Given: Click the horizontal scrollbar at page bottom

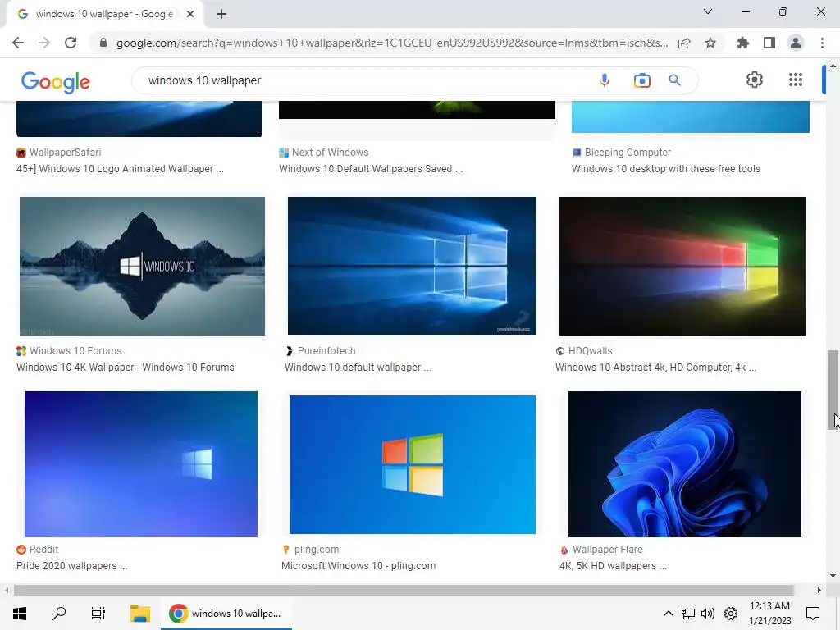Looking at the screenshot, I should [x=404, y=591].
